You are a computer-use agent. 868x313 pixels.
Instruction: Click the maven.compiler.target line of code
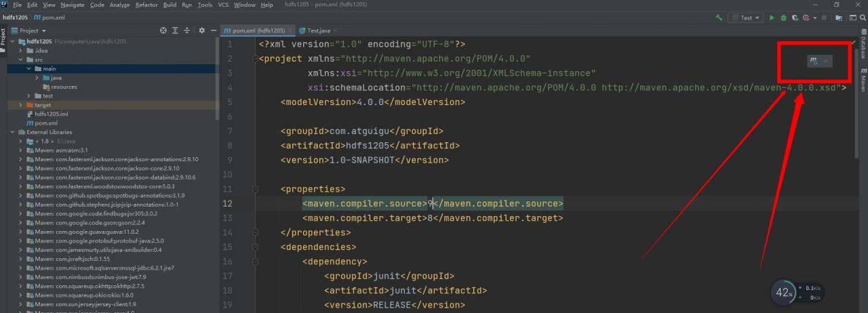point(433,218)
